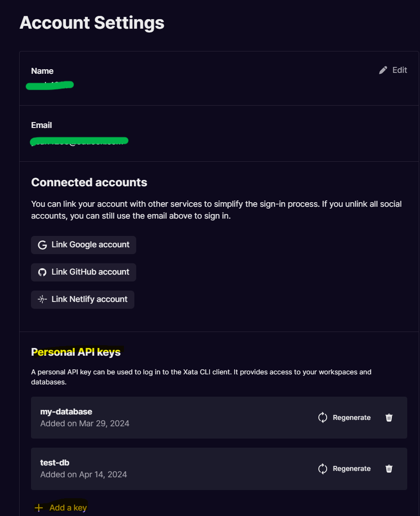Delete the test-db key via trash icon
The height and width of the screenshot is (516, 420).
click(389, 469)
